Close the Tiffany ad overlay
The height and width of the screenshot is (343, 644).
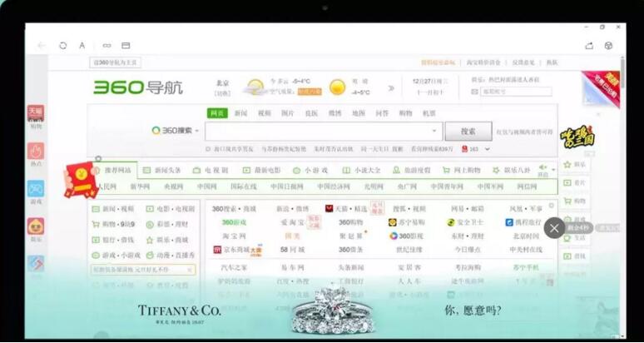(x=554, y=227)
